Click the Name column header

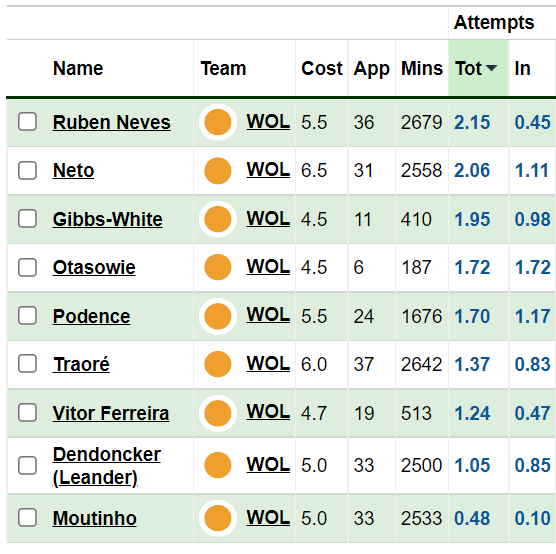[78, 68]
